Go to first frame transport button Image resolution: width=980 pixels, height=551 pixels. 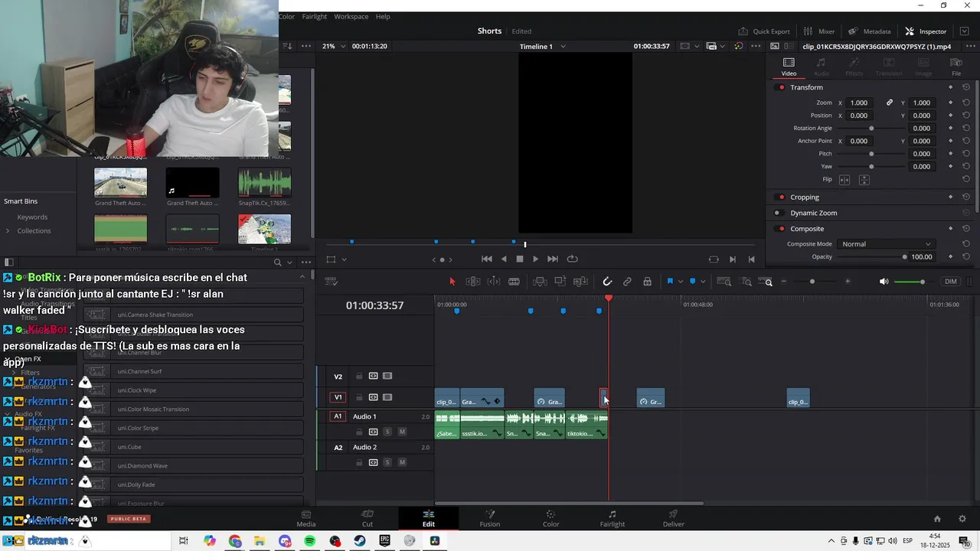click(487, 259)
